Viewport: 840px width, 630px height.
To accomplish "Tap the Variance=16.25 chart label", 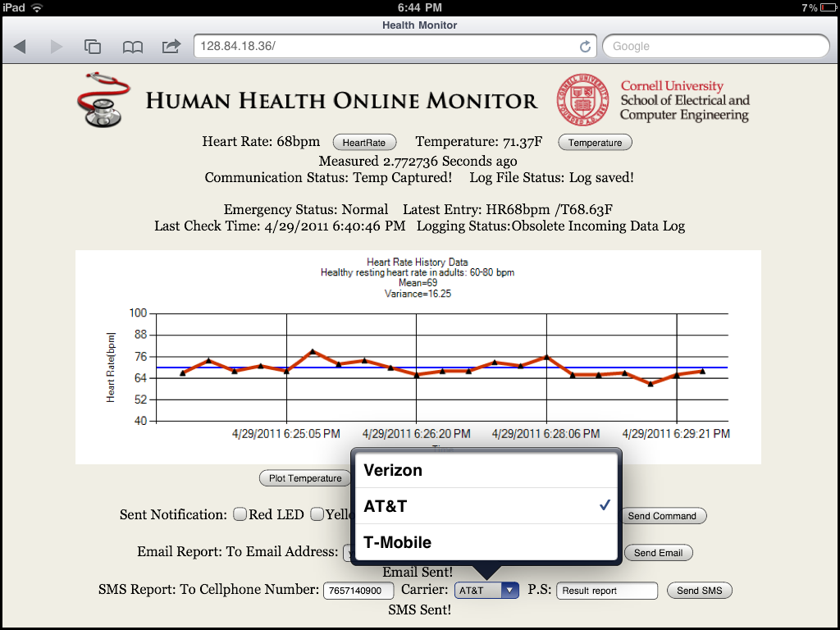I will [x=418, y=294].
